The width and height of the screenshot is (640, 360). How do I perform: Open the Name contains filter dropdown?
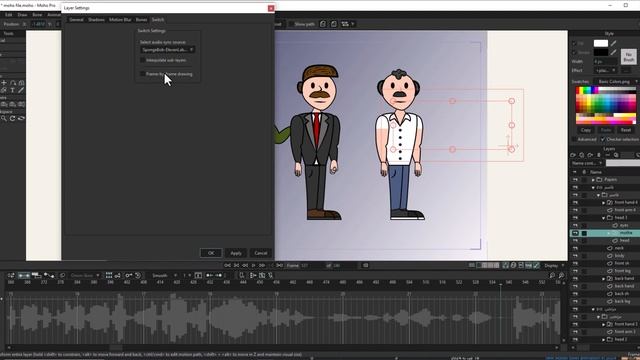587,163
